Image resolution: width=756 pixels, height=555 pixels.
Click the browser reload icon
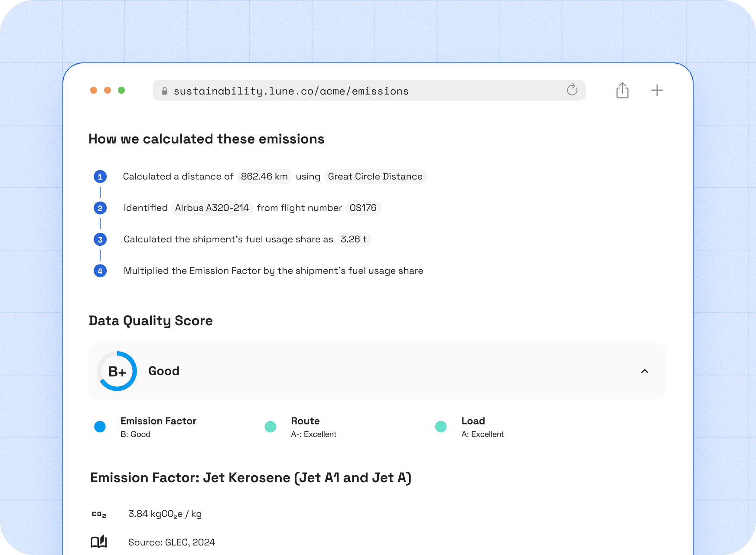[572, 90]
